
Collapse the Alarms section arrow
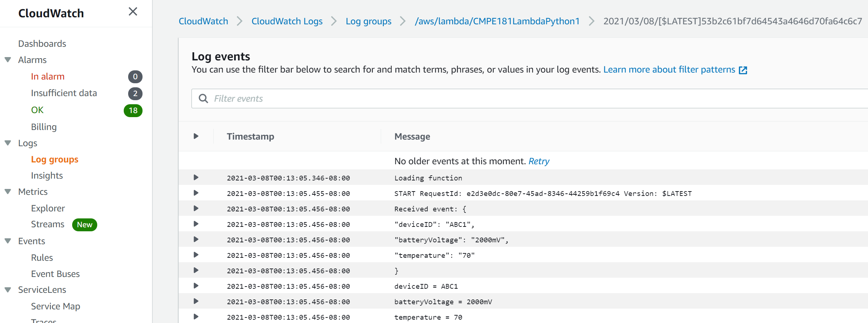(x=8, y=60)
